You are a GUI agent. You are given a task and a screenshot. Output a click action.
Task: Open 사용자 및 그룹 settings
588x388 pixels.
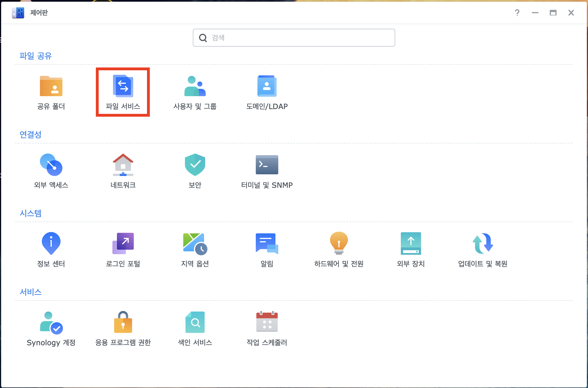click(195, 87)
